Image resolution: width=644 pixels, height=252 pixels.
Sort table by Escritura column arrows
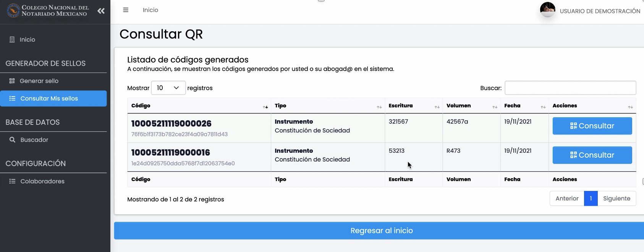pos(437,107)
